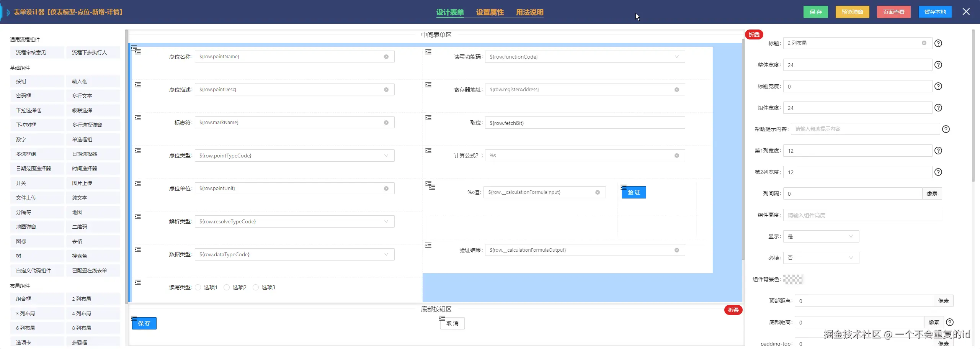Open the 必填 dropdown in properties panel
The image size is (980, 349).
[x=821, y=258]
